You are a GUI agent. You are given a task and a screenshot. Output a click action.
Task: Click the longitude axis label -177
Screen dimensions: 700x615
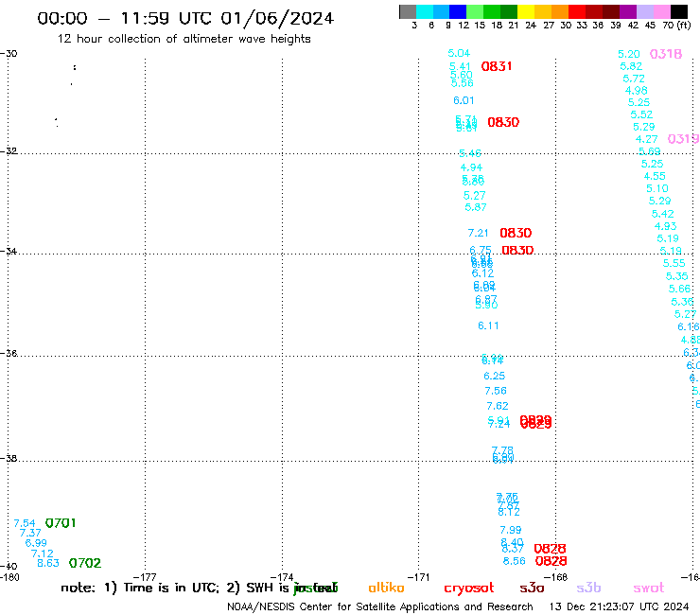pos(145,577)
